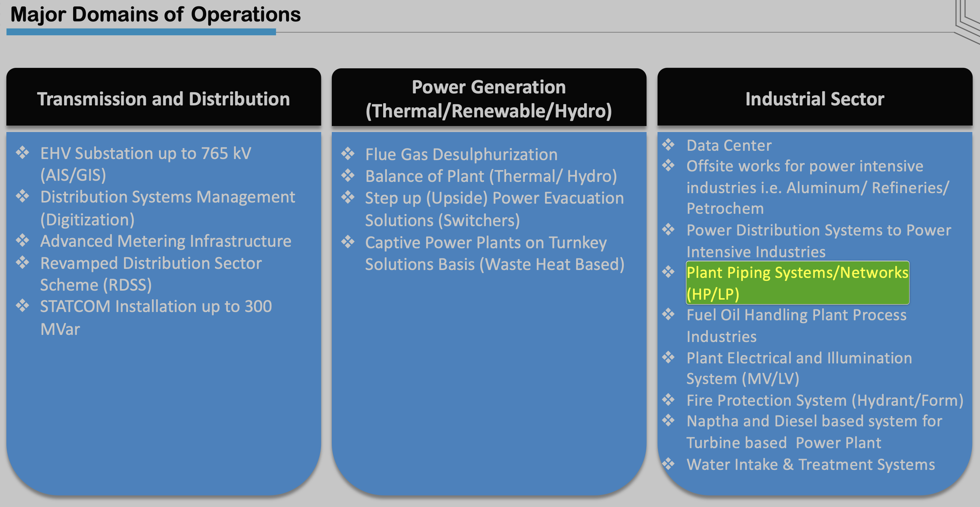The width and height of the screenshot is (980, 507).
Task: Click the Distribution Systems Management (Digitization) text
Action: pos(167,208)
